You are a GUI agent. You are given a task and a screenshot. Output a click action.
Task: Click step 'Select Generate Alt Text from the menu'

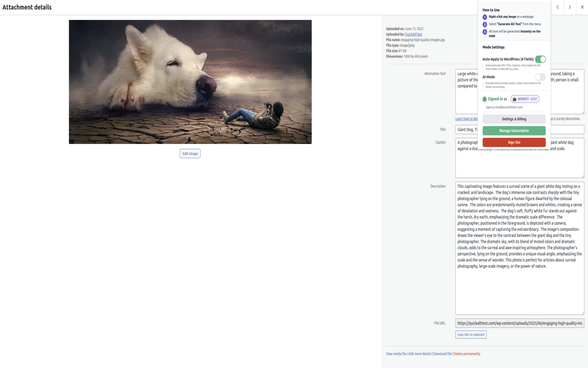tap(514, 24)
